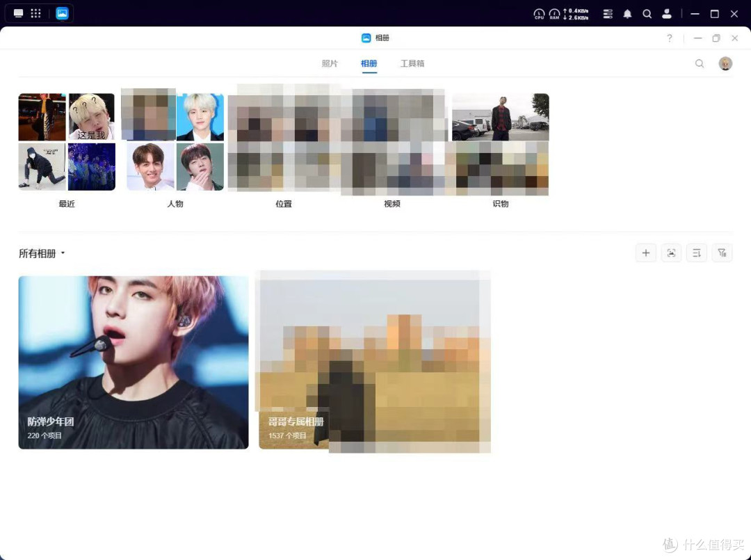The height and width of the screenshot is (560, 751).
Task: Click the 位置 label
Action: pos(284,204)
